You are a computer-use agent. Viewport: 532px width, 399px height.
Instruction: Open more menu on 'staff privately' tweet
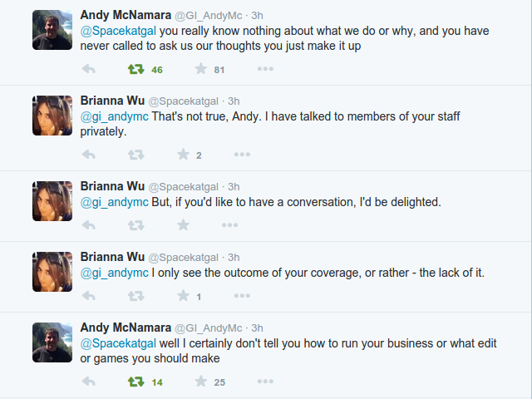click(242, 155)
